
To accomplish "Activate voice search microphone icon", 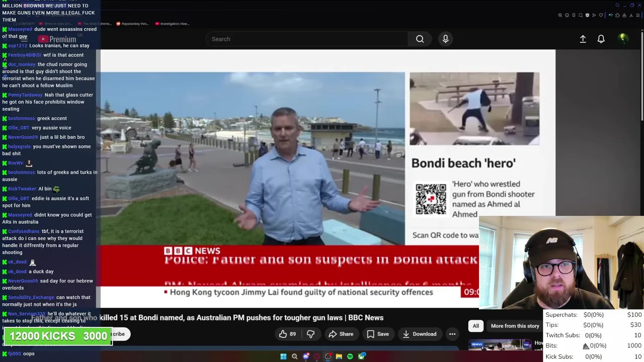I will [445, 39].
